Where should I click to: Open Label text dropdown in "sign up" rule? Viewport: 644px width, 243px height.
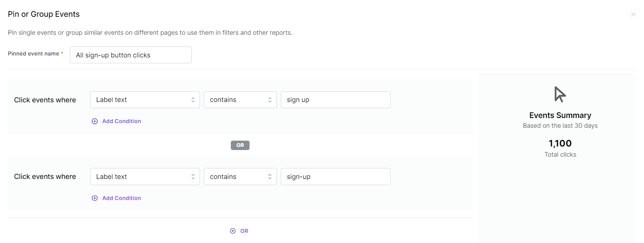click(x=145, y=100)
